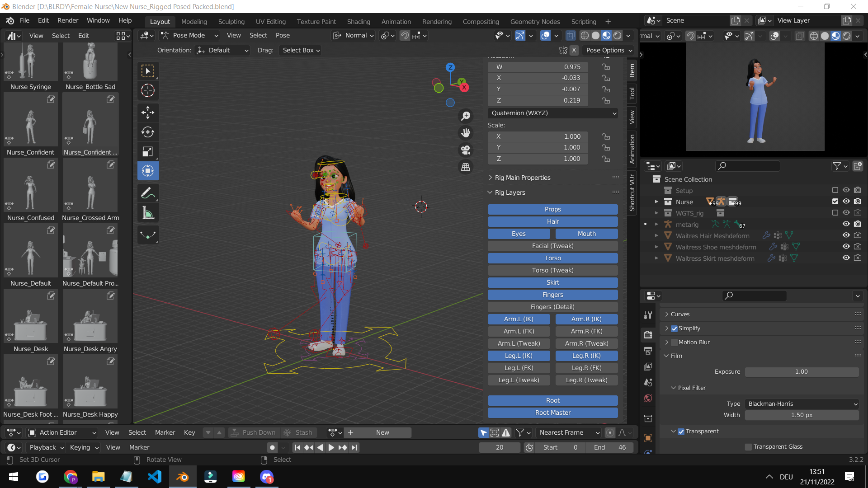The height and width of the screenshot is (488, 868).
Task: Select the Rotate tool in the toolbar
Action: click(148, 132)
